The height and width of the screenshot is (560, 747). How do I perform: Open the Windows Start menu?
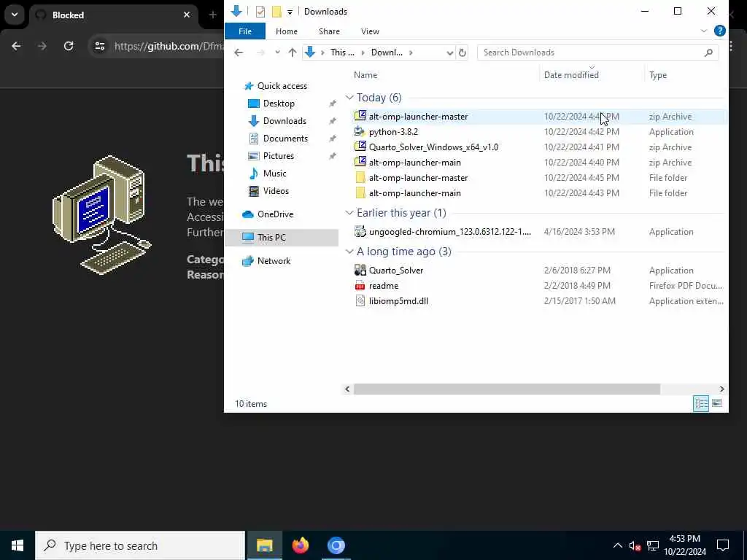(x=18, y=545)
